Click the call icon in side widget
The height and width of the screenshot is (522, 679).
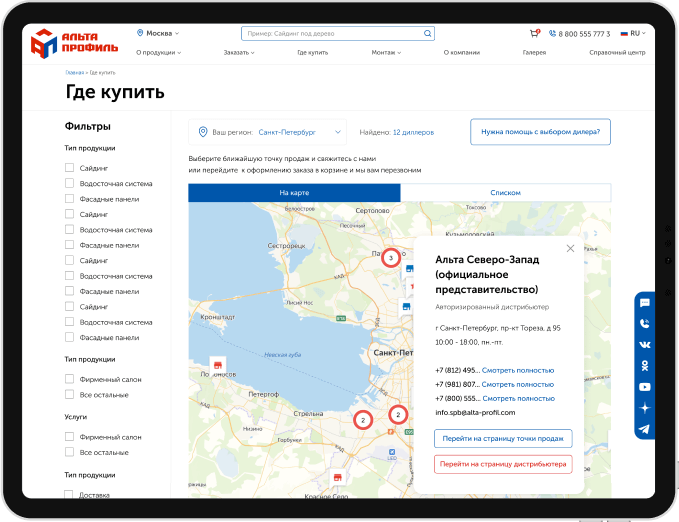644,324
